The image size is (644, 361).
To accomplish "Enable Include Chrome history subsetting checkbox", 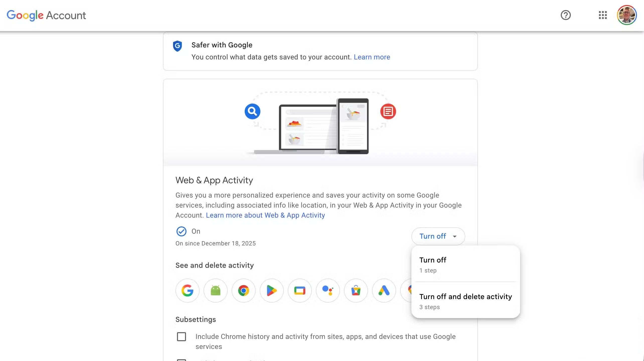I will [181, 337].
